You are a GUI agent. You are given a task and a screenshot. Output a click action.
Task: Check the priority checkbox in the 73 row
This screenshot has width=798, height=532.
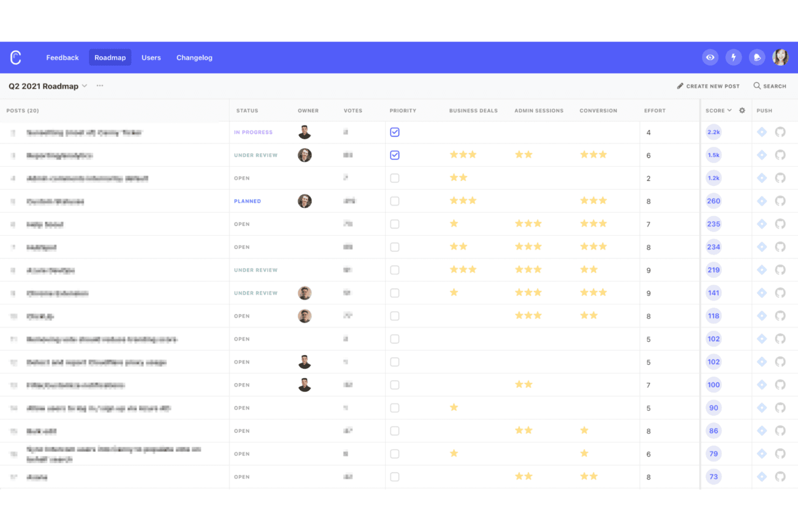click(395, 477)
